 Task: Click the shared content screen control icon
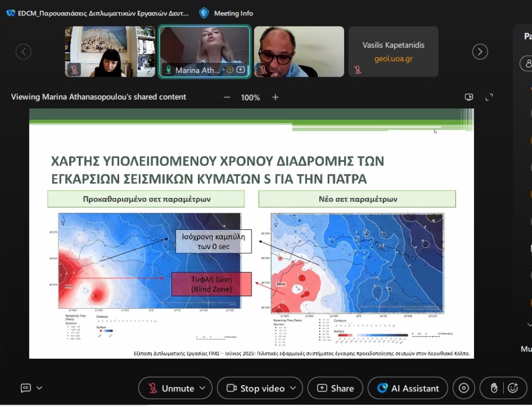coord(469,97)
